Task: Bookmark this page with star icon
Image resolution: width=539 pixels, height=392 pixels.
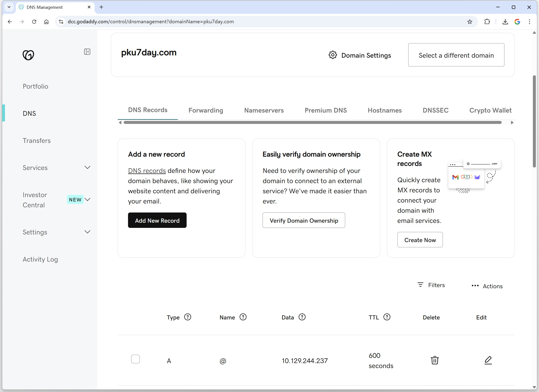Action: click(470, 22)
